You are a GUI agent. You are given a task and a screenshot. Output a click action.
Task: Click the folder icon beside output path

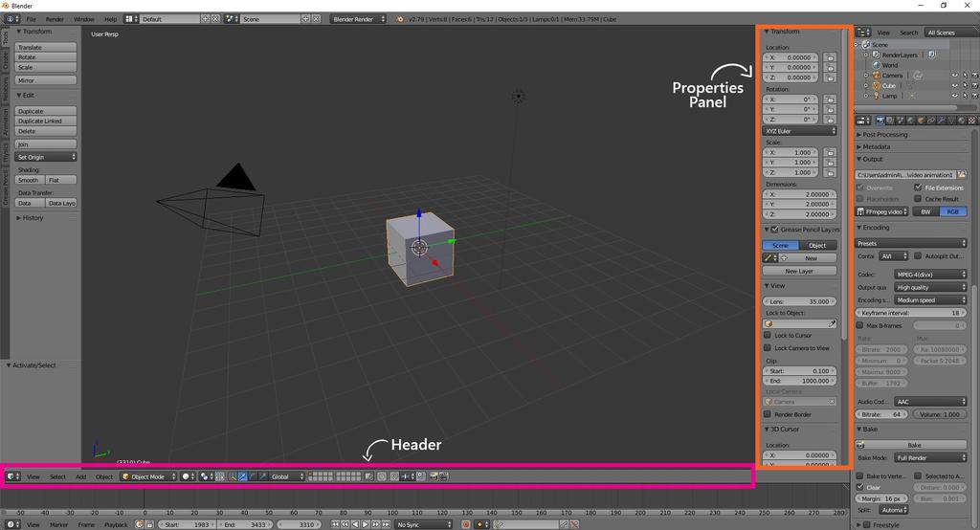coord(961,175)
